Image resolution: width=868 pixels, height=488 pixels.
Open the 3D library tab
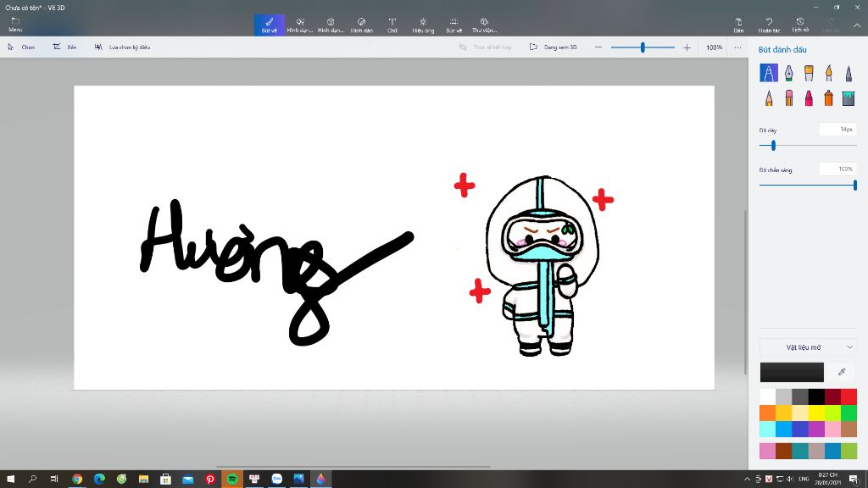point(484,25)
